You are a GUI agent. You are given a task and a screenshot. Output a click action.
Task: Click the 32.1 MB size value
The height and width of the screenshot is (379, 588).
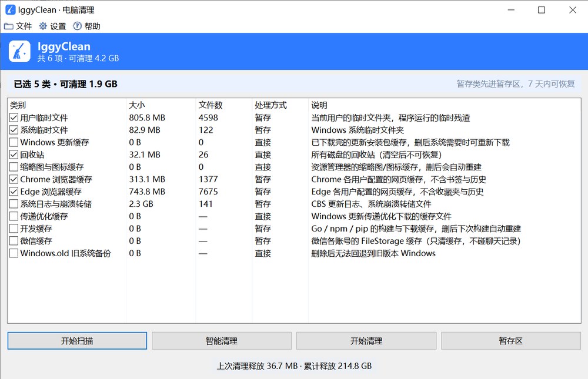tap(145, 155)
